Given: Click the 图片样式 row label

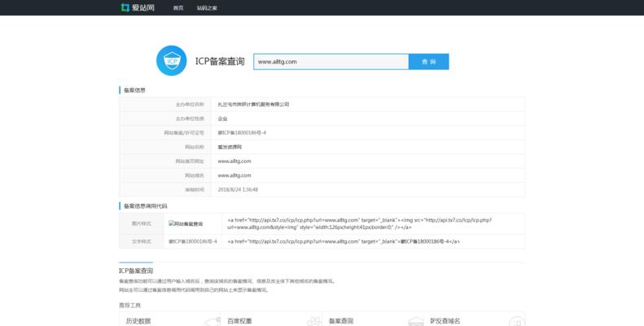Looking at the screenshot, I should pos(142,223).
